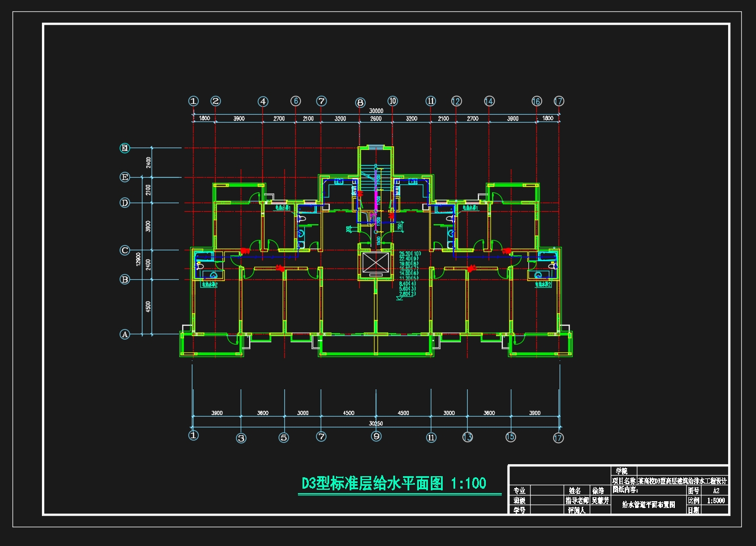Select axis bubble 14
Screen dimensions: 756x546
click(489, 101)
